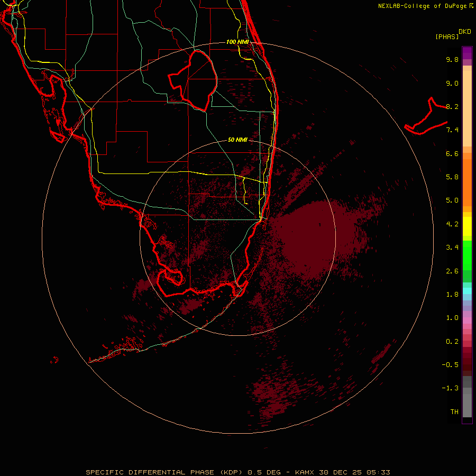This screenshot has height=476, width=476.
Task: Click the 8.2 value on color scale
Action: click(452, 106)
